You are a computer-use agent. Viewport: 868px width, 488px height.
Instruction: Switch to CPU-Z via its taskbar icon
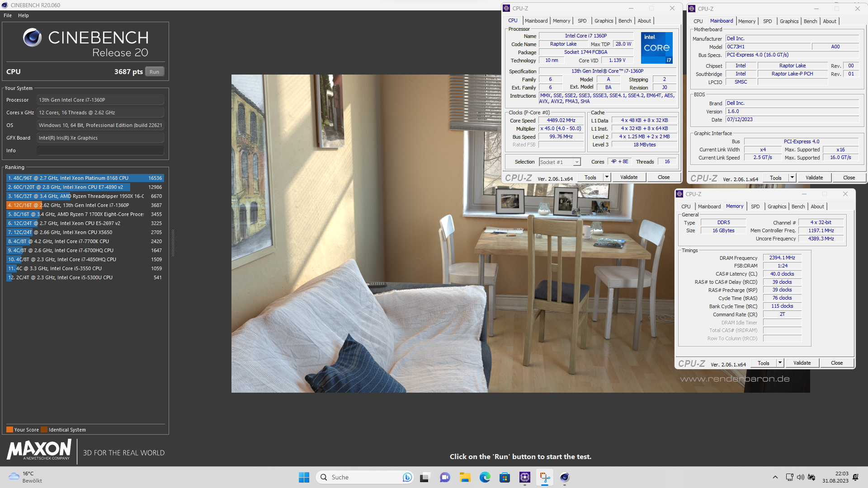pos(524,477)
